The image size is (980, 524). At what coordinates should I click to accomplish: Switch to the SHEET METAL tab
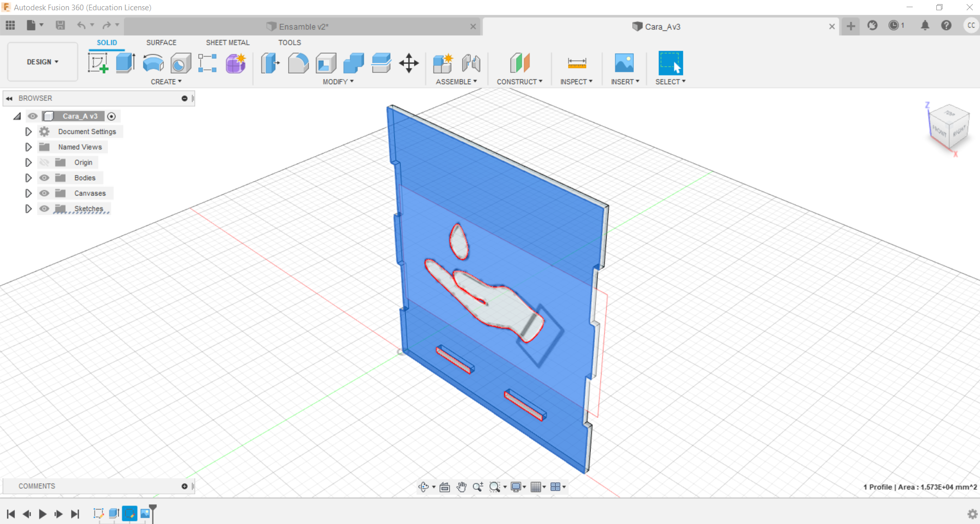pyautogui.click(x=228, y=43)
